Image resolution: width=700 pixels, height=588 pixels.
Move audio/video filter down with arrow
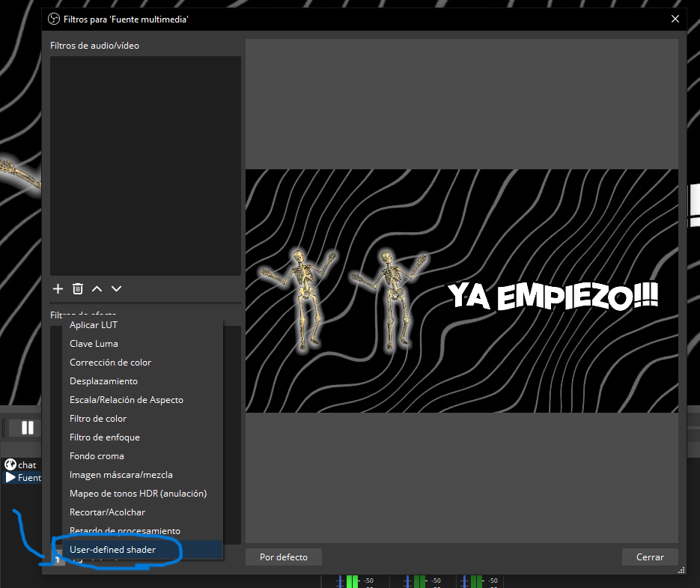[x=117, y=288]
